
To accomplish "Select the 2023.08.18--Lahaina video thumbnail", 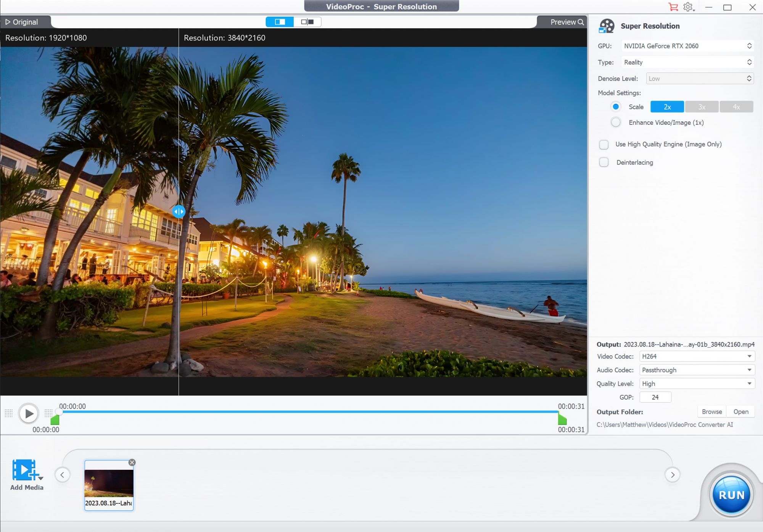I will 109,485.
